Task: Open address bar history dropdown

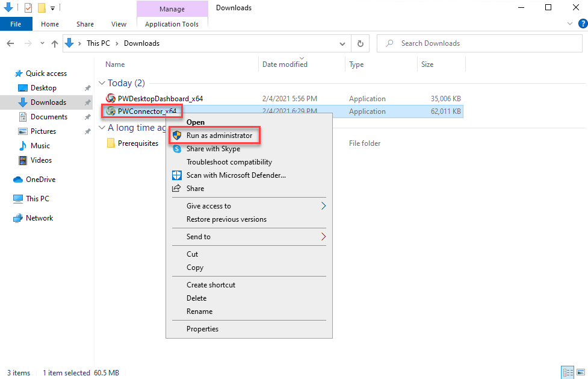Action: coord(342,43)
